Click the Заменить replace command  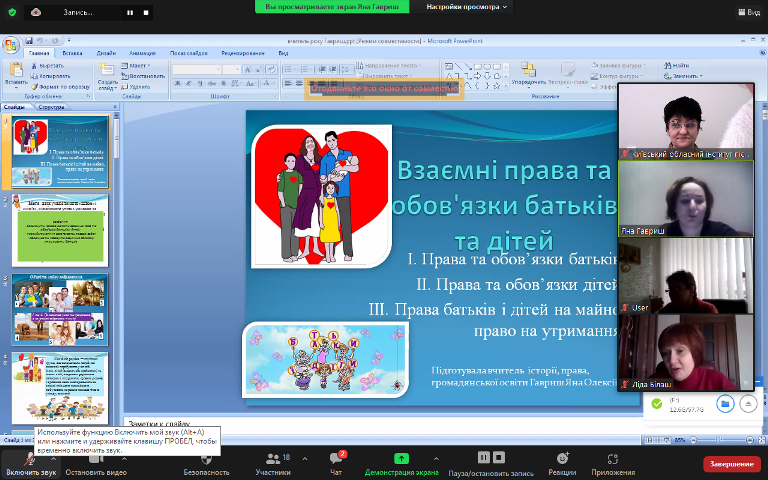[683, 76]
